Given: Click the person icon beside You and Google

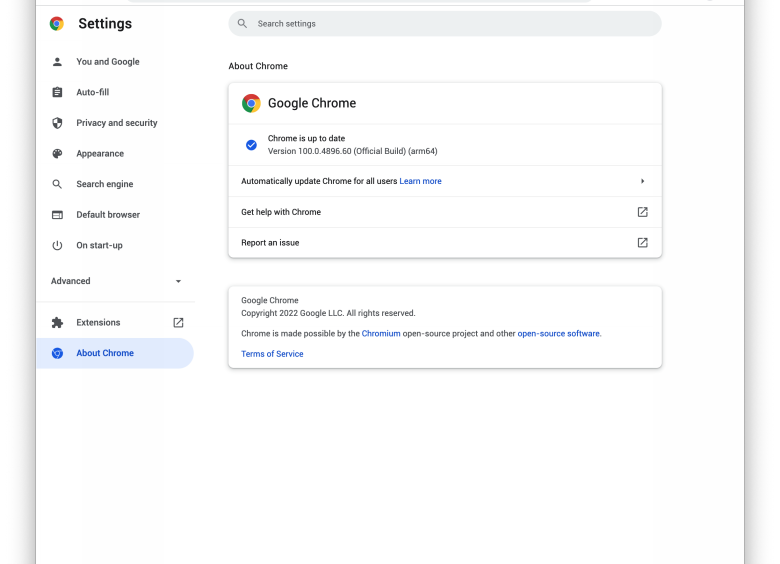Looking at the screenshot, I should pos(57,62).
